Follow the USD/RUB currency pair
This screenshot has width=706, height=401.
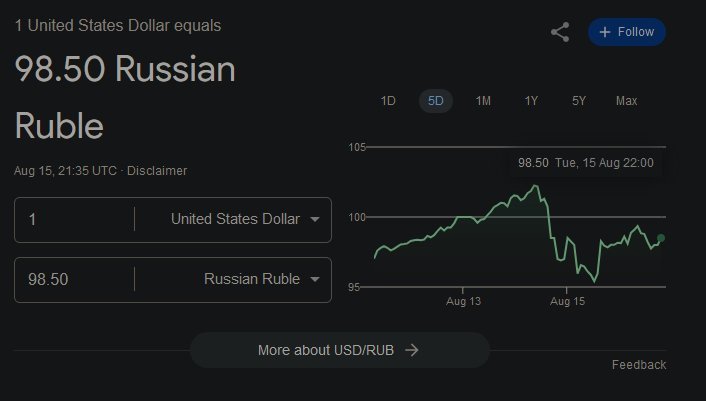point(627,32)
